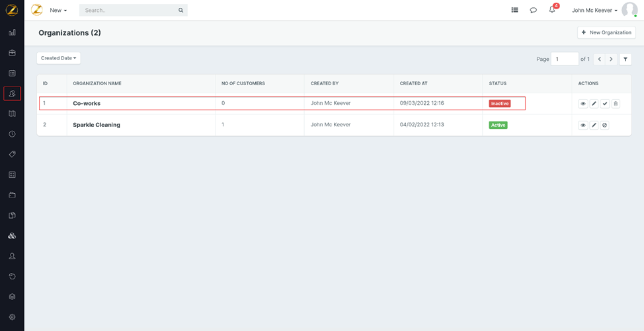The height and width of the screenshot is (331, 644).
Task: Click John Mc Keever in Sparkle Cleaning row
Action: [x=331, y=125]
